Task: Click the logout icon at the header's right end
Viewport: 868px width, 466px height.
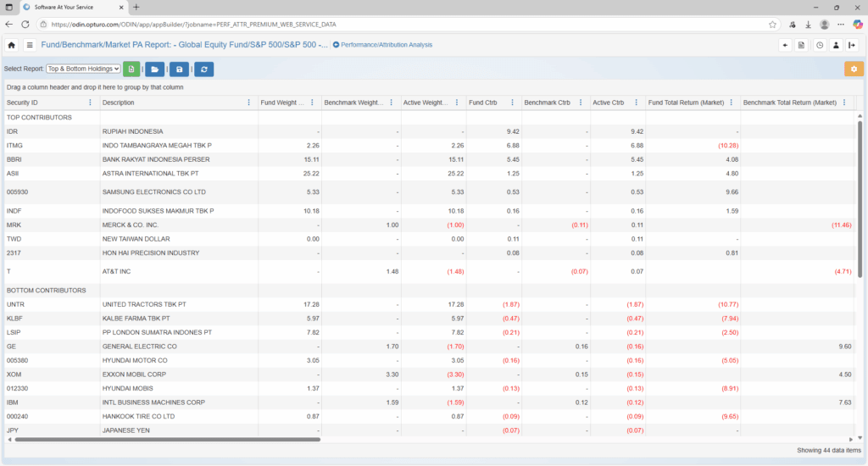Action: pos(853,45)
